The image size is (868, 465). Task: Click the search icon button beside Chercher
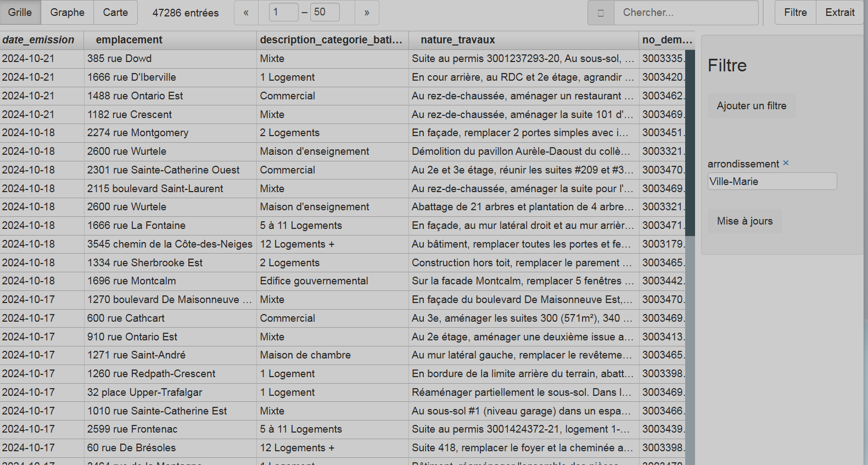(601, 13)
